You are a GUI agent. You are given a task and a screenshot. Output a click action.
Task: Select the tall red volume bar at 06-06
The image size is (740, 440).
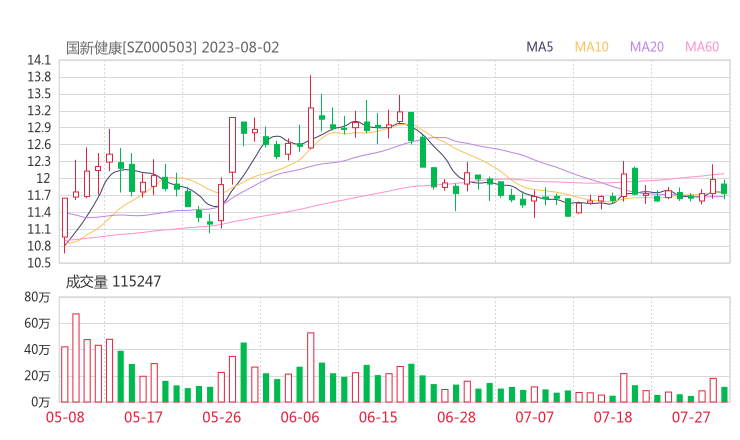click(x=311, y=367)
